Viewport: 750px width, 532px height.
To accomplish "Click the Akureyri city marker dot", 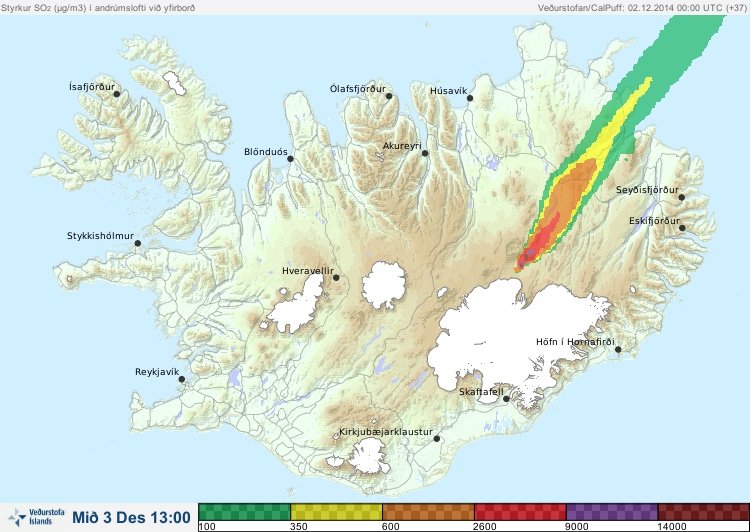I will pyautogui.click(x=425, y=153).
